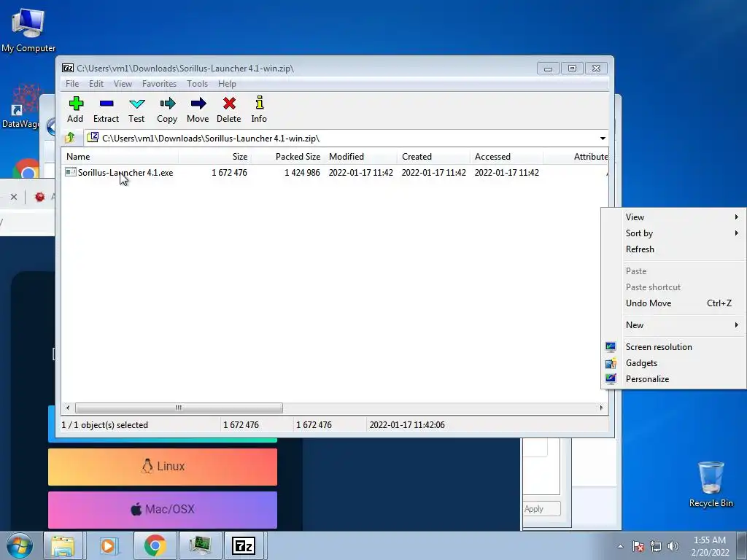The width and height of the screenshot is (747, 560).
Task: Go up one folder level icon
Action: pyautogui.click(x=70, y=138)
